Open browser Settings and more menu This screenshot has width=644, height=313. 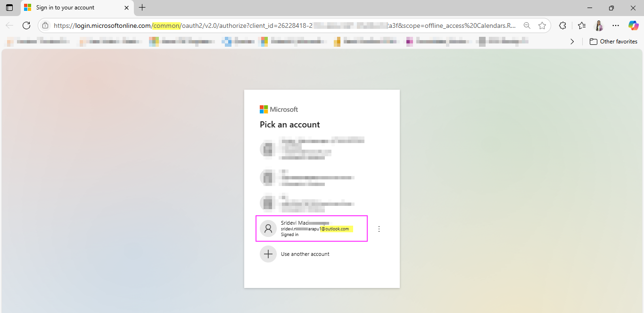(x=616, y=25)
